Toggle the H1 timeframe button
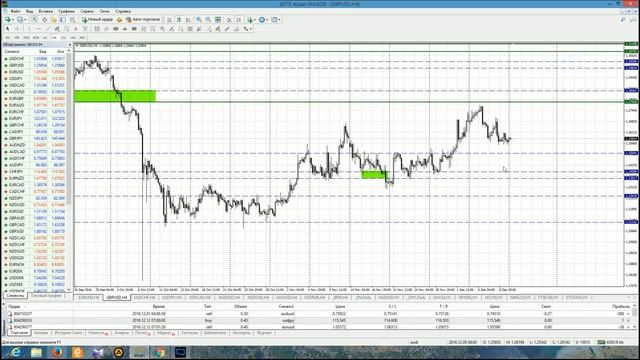Screen dimensions: 640x360 (45, 38)
